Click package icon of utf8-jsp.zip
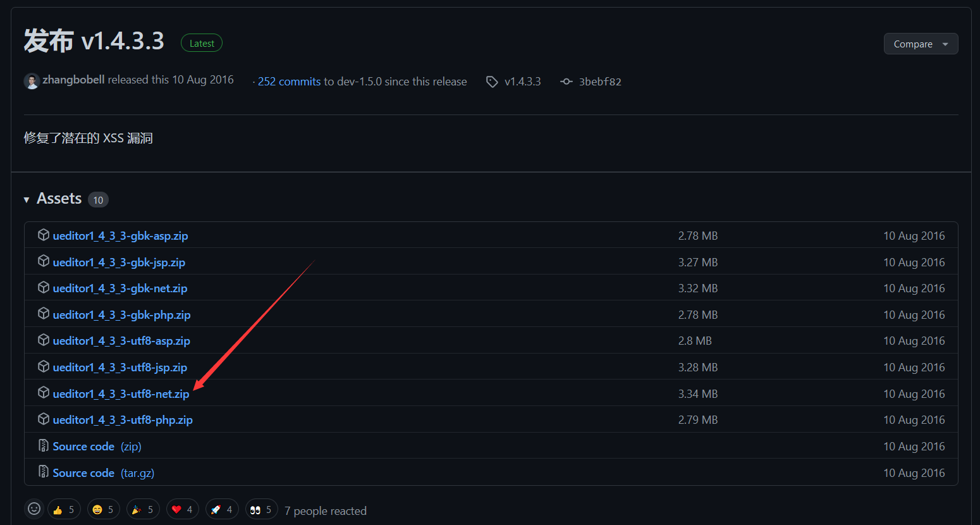This screenshot has width=980, height=525. [x=44, y=366]
